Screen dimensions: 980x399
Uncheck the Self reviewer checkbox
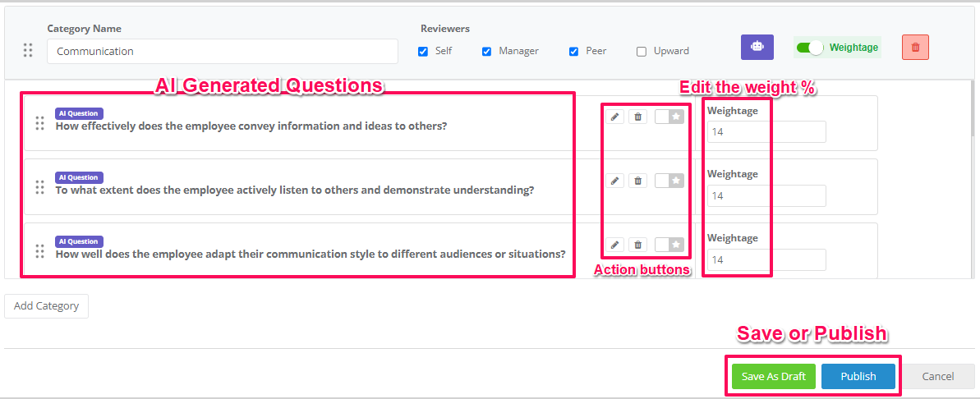pos(423,52)
